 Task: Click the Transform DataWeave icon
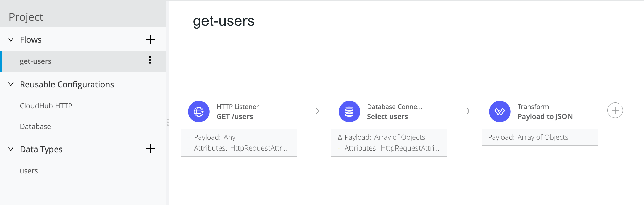499,112
